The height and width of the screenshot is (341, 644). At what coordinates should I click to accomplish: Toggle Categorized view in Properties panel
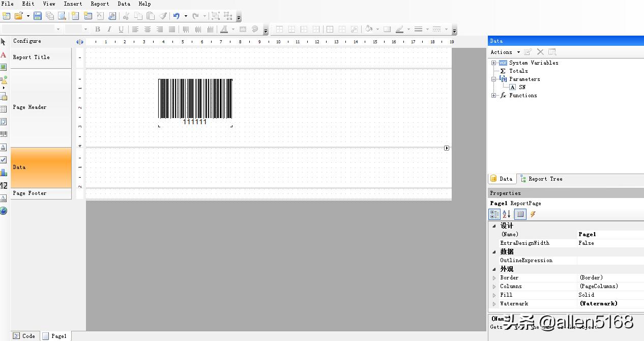(x=494, y=214)
